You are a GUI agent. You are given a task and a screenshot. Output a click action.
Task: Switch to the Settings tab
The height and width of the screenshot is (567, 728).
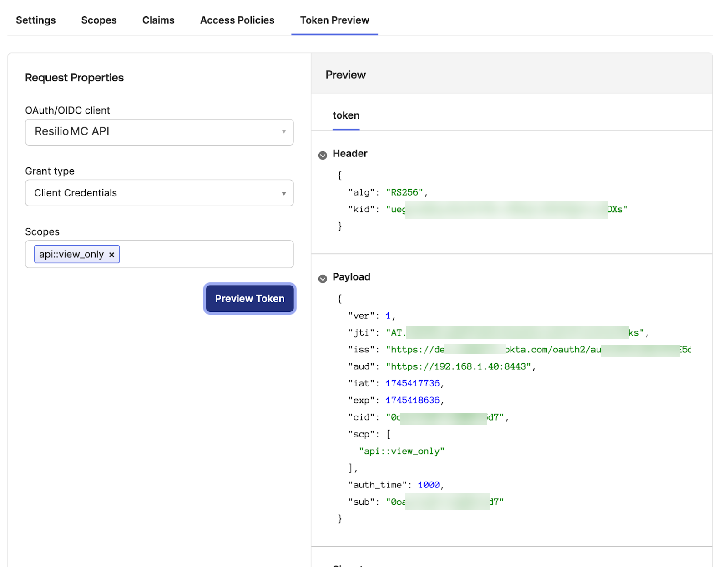35,20
